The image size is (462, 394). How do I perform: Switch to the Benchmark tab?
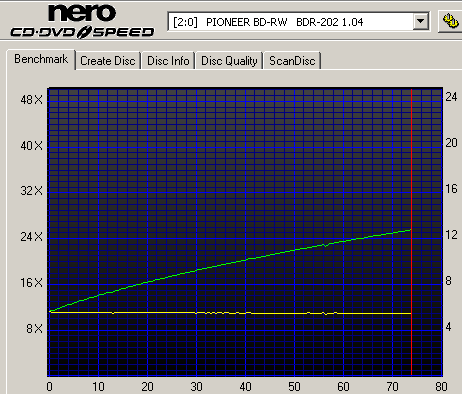pyautogui.click(x=41, y=59)
